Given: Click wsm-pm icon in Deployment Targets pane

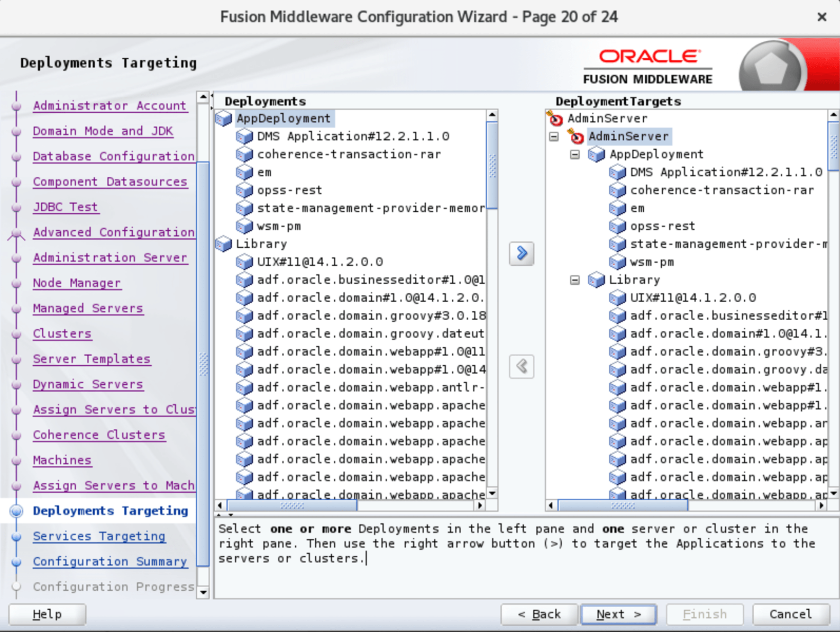Looking at the screenshot, I should (617, 262).
